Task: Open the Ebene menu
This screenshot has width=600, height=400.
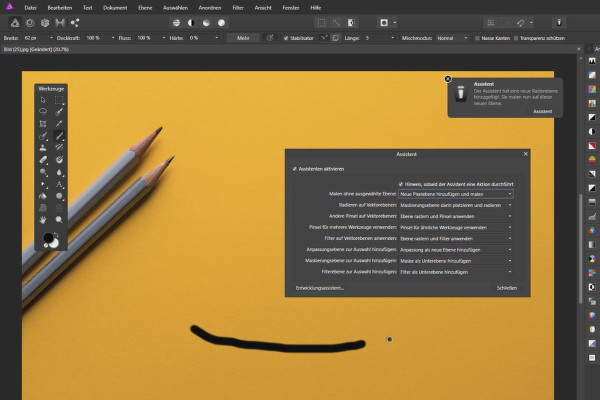Action: point(145,8)
